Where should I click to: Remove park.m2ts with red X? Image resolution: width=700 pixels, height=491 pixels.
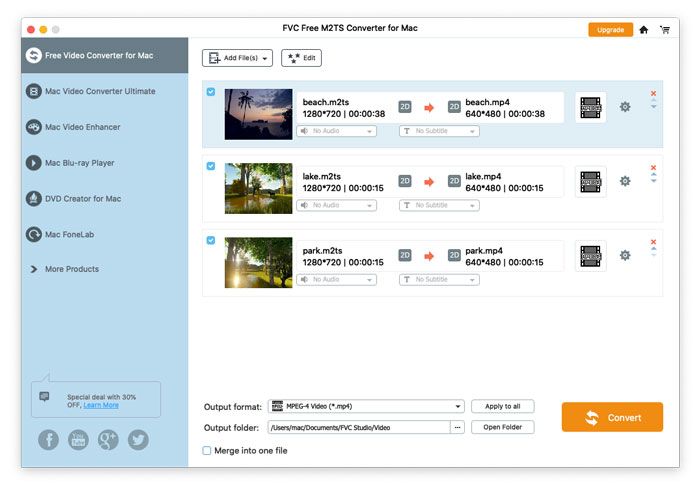[653, 241]
